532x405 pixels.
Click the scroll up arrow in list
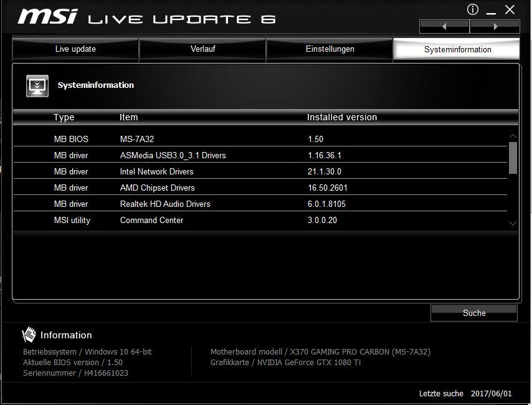pyautogui.click(x=513, y=136)
